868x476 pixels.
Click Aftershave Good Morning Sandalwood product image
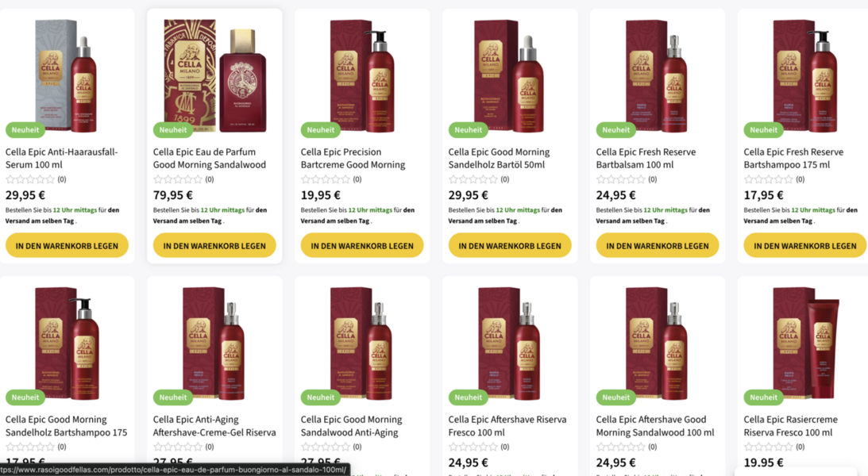click(x=657, y=341)
